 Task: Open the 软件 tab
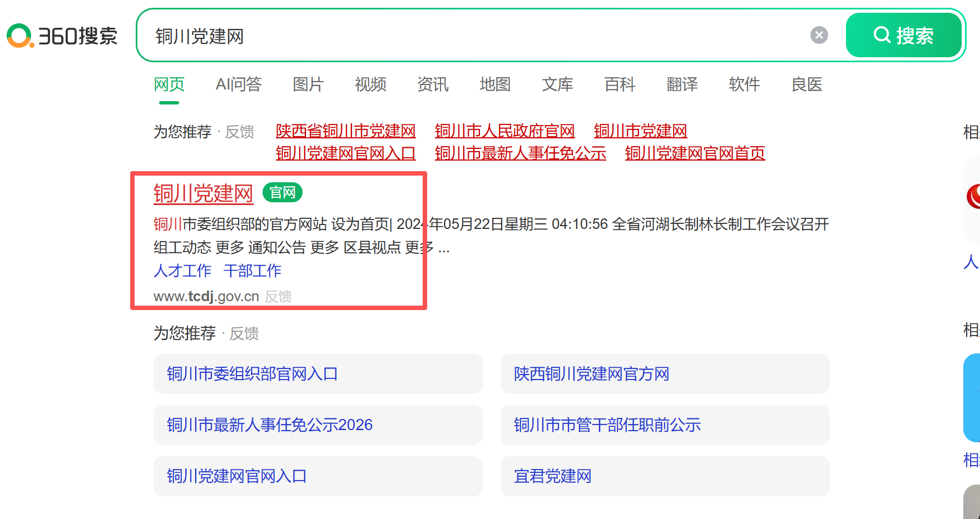tap(744, 84)
